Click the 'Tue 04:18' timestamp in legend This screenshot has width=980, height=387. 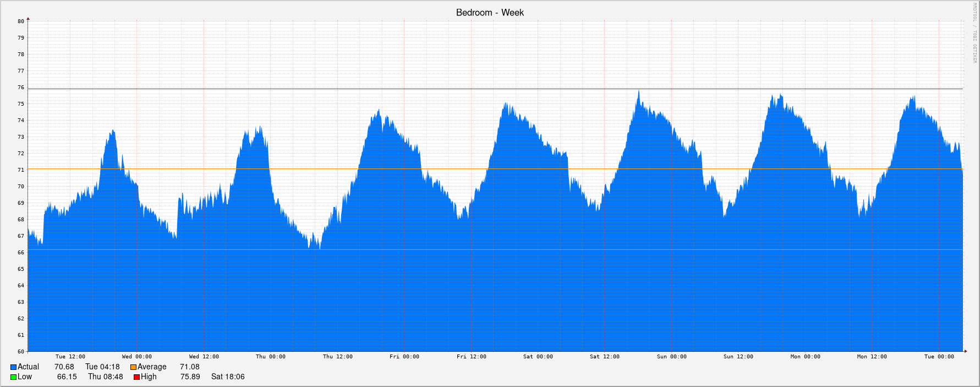pyautogui.click(x=102, y=367)
